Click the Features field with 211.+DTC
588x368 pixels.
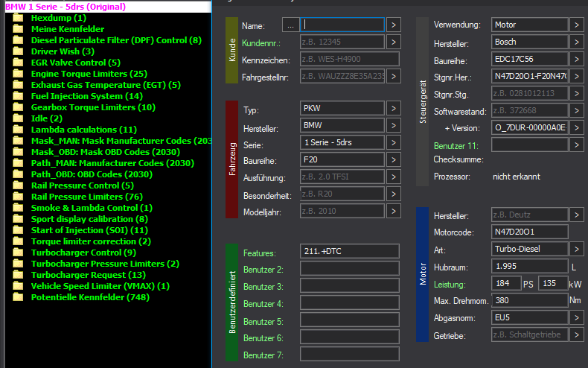pyautogui.click(x=350, y=251)
